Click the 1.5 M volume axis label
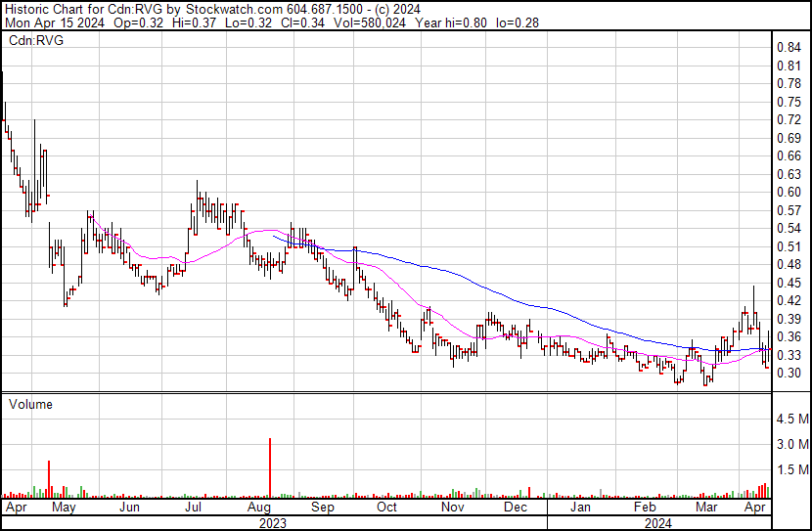This screenshot has width=812, height=531. click(791, 470)
